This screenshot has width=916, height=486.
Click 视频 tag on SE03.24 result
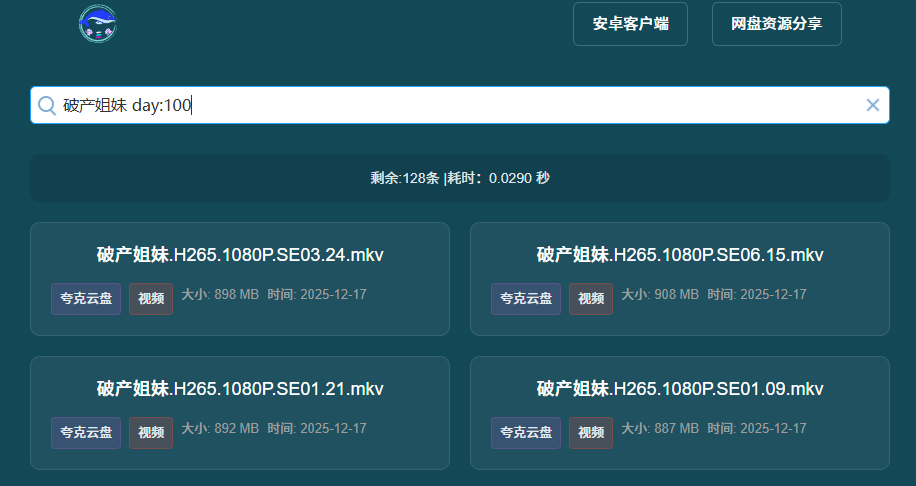(151, 299)
